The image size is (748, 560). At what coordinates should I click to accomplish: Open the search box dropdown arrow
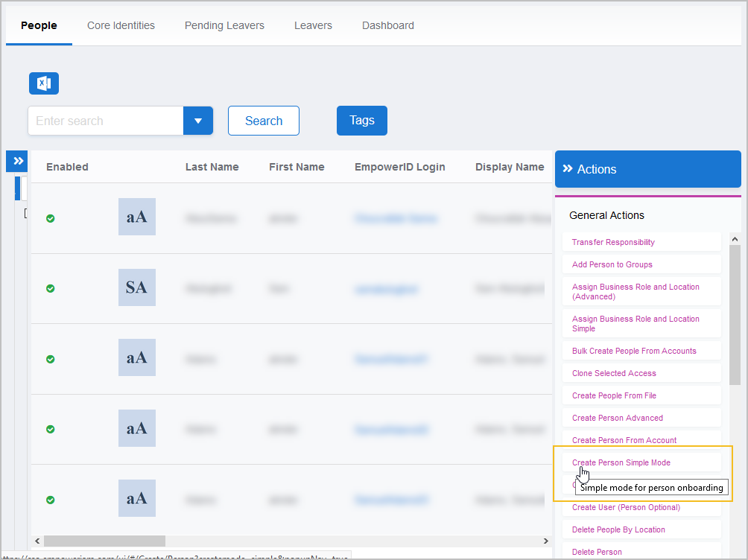198,121
